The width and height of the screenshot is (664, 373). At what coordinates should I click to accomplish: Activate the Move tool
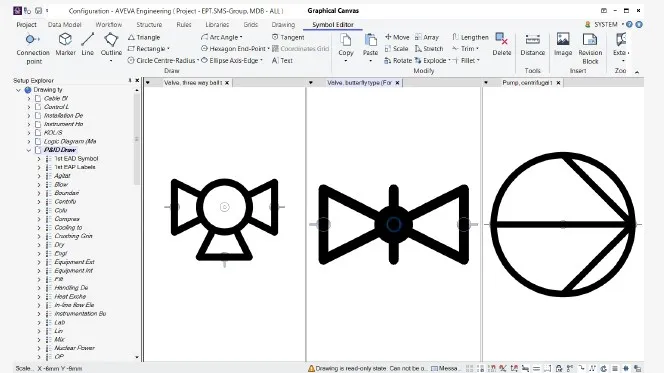point(397,37)
